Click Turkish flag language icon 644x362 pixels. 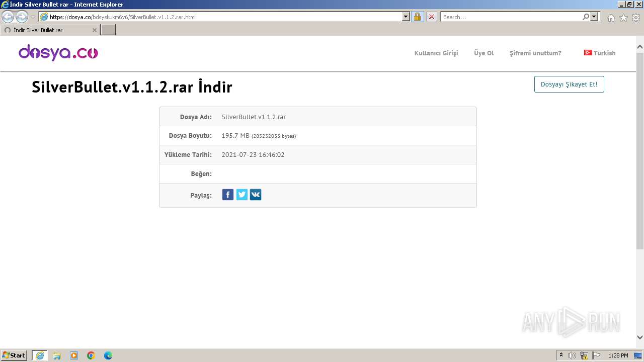point(588,52)
